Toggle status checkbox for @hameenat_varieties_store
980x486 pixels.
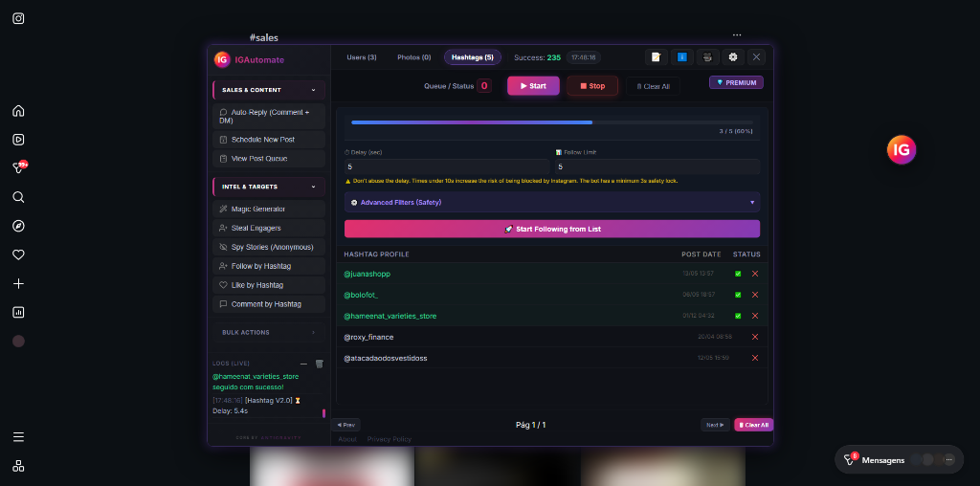click(738, 316)
